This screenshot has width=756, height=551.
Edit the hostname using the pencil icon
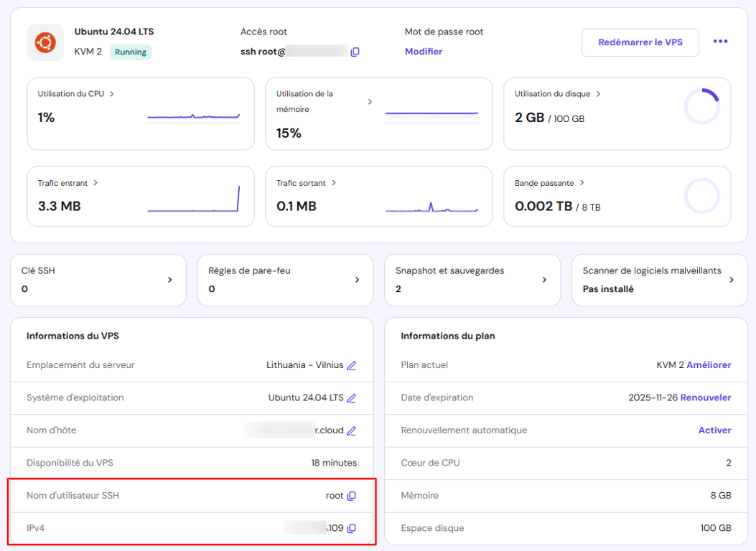tap(351, 430)
